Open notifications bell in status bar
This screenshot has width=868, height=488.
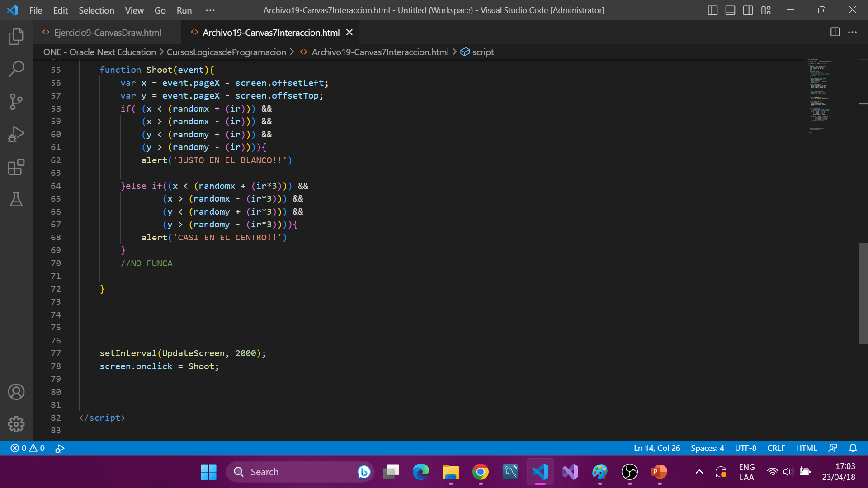[x=853, y=448]
